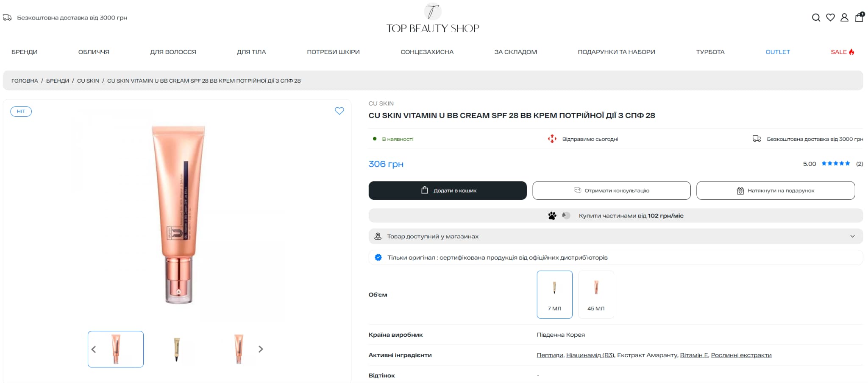
Task: Open the Ніацинамід (B3) ingredient link
Action: pyautogui.click(x=590, y=355)
